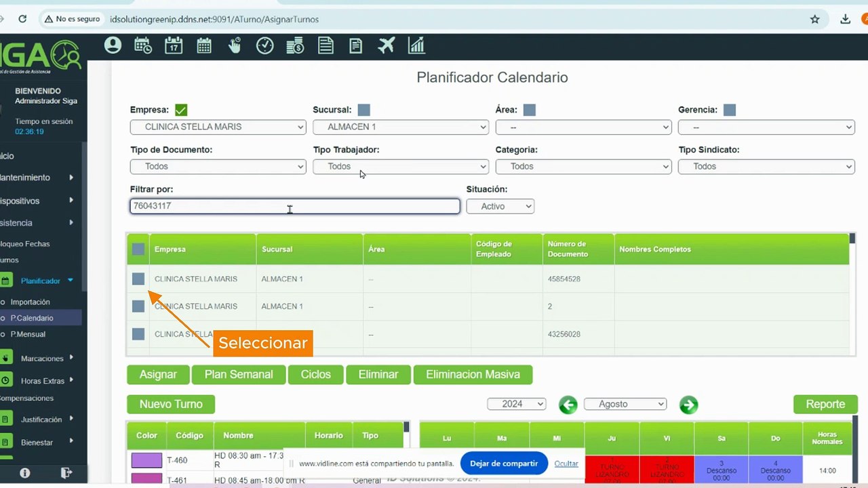
Task: Click the Plan Semanal button
Action: coord(239,375)
